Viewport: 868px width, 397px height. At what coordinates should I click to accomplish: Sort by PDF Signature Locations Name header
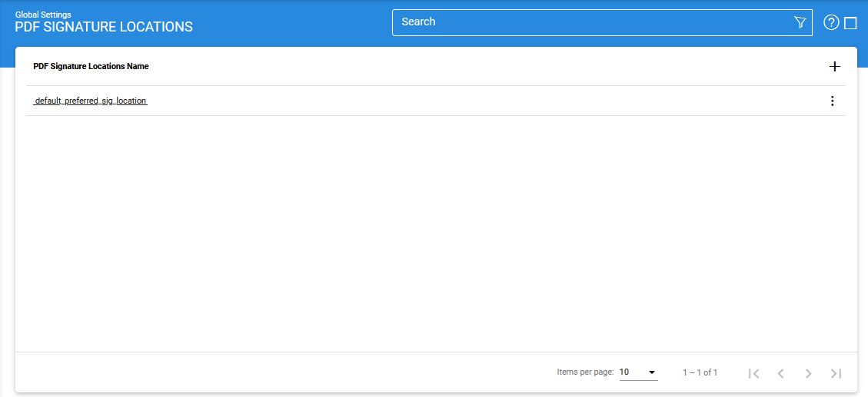pyautogui.click(x=91, y=67)
